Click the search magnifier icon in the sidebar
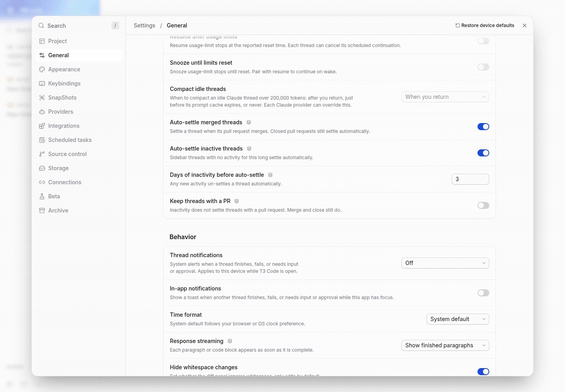 tap(41, 26)
